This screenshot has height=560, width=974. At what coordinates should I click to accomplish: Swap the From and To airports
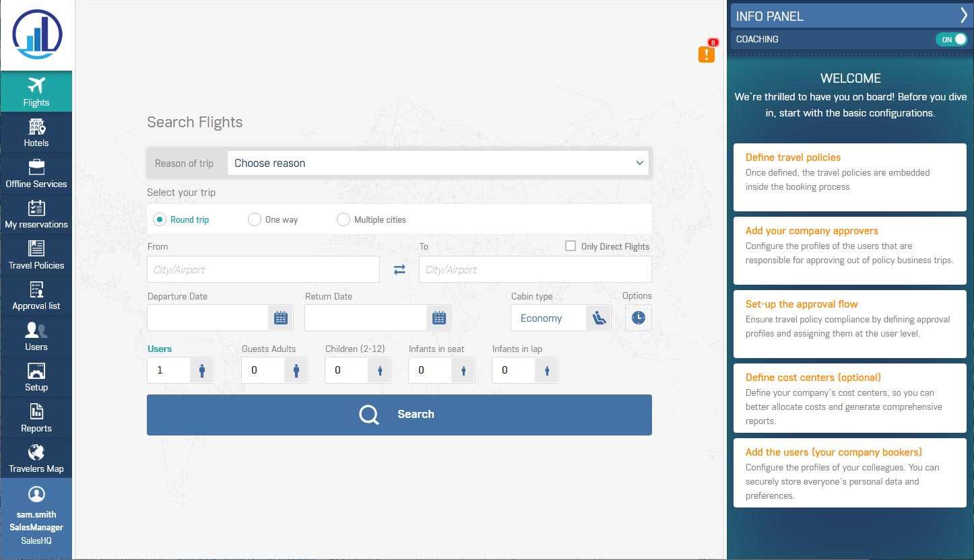pos(399,269)
